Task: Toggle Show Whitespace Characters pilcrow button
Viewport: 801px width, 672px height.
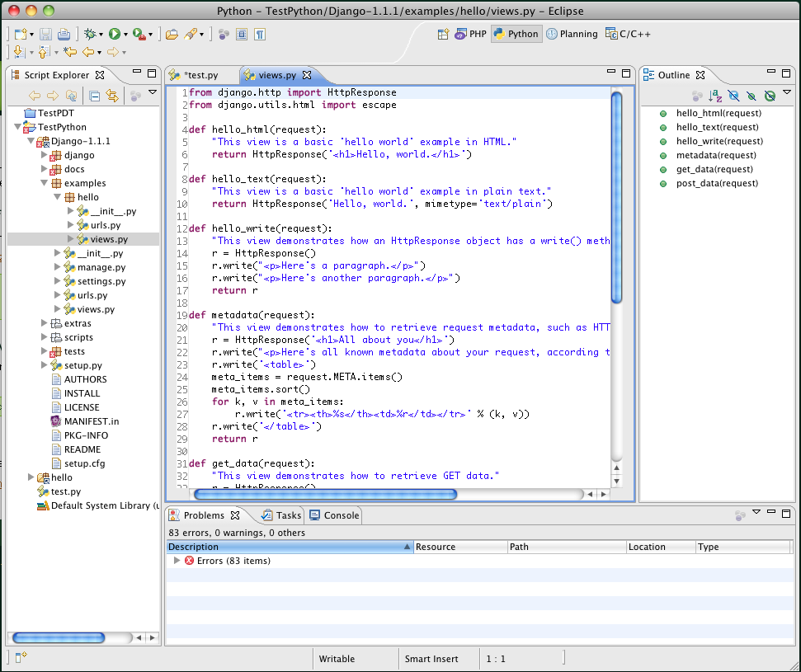Action: (260, 34)
